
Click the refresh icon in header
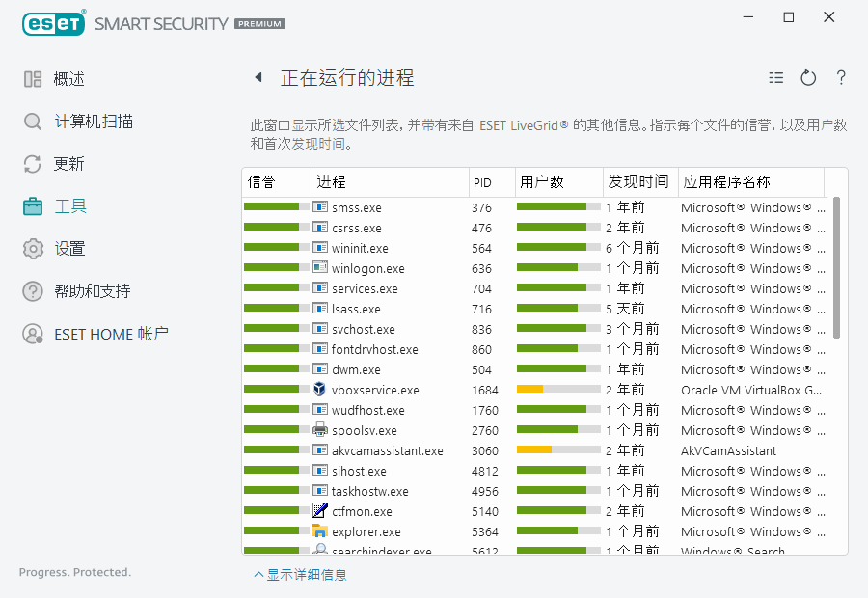tap(808, 78)
